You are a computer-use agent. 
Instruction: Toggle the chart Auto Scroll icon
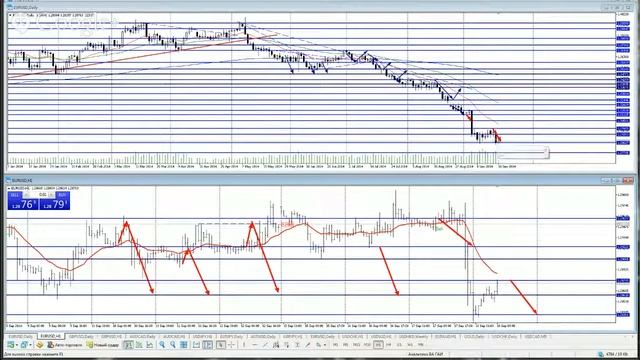(196, 345)
